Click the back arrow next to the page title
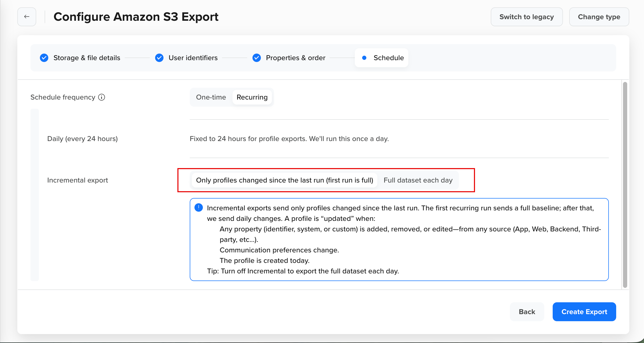Viewport: 644px width, 343px height. [x=27, y=17]
